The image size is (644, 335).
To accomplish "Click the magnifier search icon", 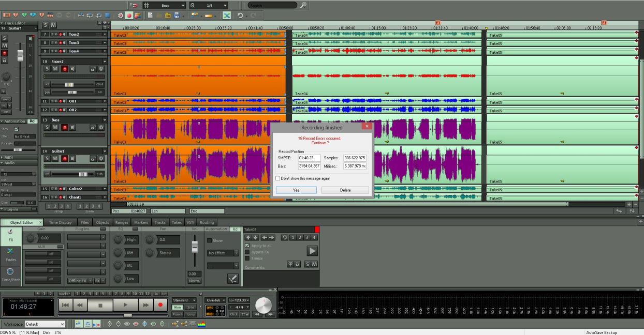I will coord(303,5).
